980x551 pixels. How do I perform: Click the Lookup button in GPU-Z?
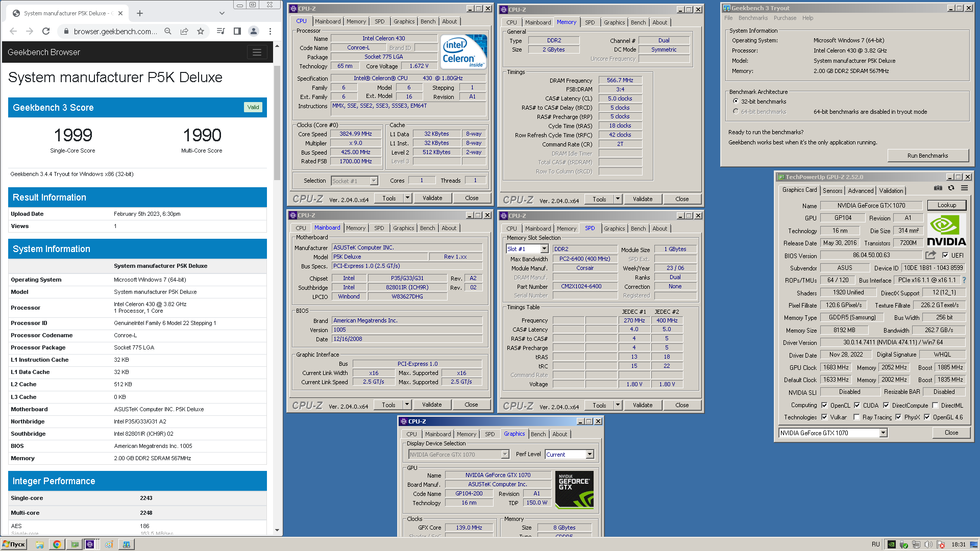[946, 205]
